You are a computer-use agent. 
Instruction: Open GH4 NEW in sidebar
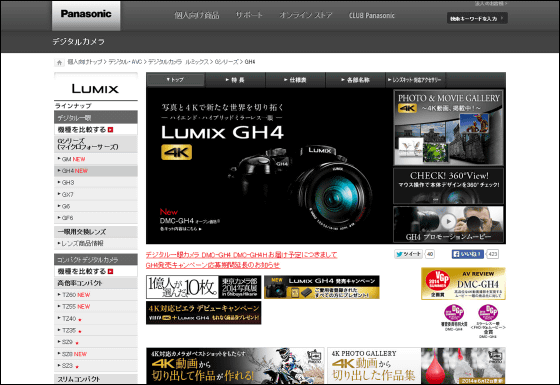click(x=95, y=171)
